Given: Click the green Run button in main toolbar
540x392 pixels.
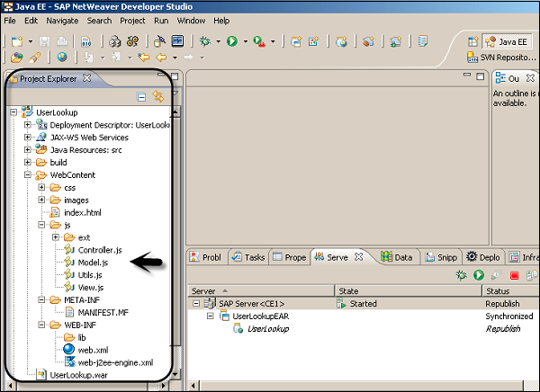Looking at the screenshot, I should 231,41.
